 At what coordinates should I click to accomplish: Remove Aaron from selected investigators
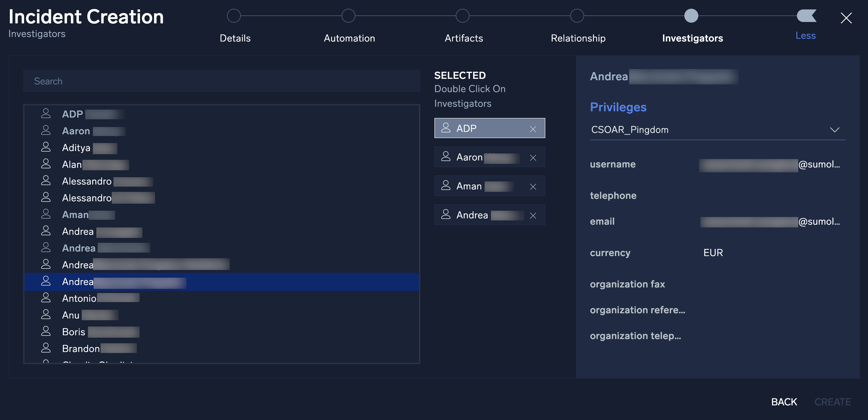point(532,157)
